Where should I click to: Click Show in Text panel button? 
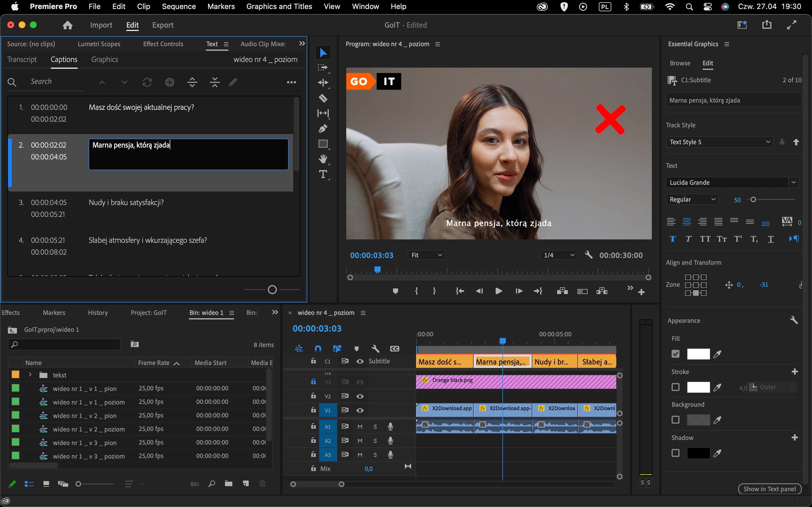click(769, 489)
